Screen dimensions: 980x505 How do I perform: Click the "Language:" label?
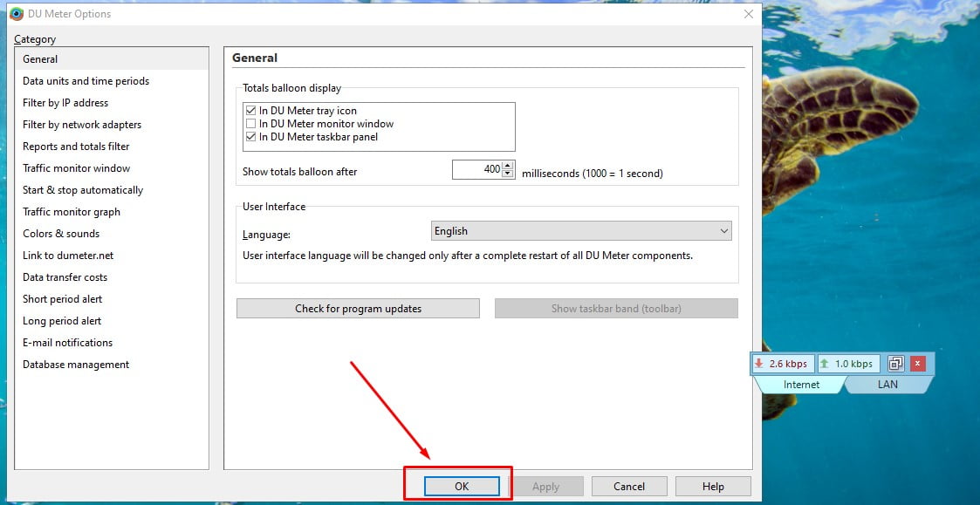[x=266, y=235]
